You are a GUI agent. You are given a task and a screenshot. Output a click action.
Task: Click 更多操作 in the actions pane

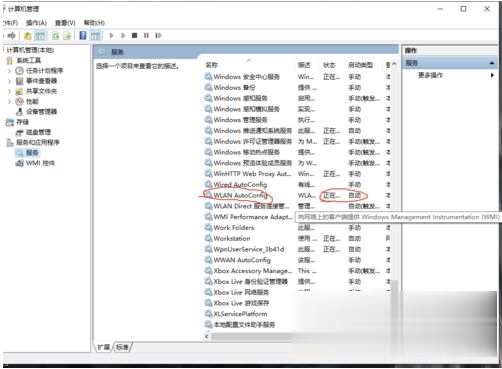430,75
